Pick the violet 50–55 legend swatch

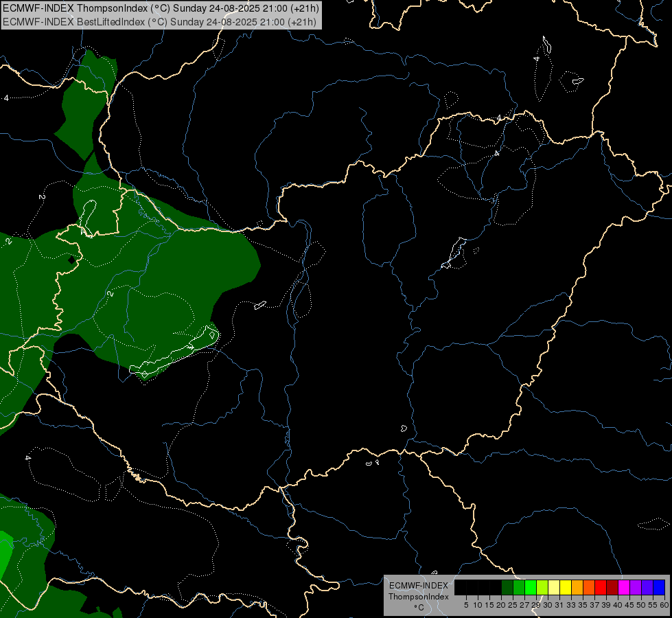pyautogui.click(x=647, y=588)
